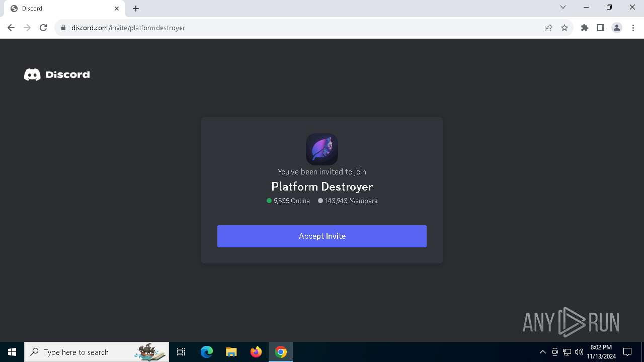Open the Chrome three-dot menu
The height and width of the screenshot is (362, 644).
(633, 28)
